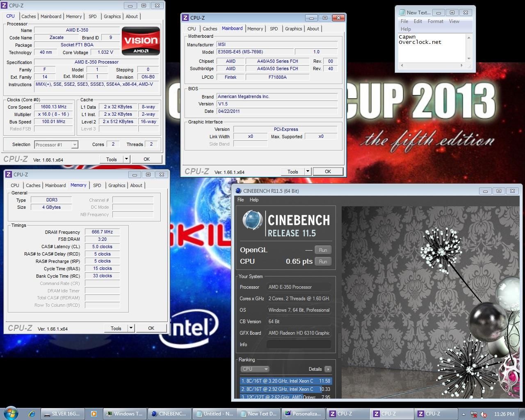525x420 pixels.
Task: Click Notepad horizontal scrollbar right arrow
Action: click(x=462, y=65)
